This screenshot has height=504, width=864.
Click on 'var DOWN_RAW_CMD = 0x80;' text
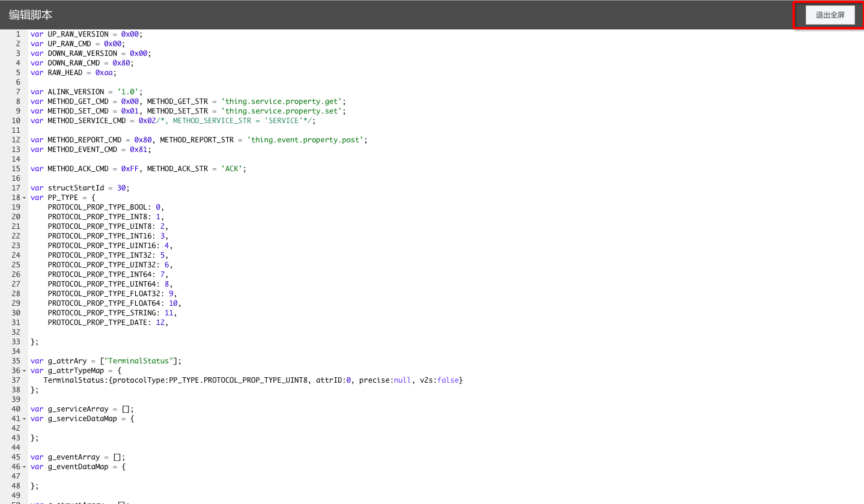82,63
